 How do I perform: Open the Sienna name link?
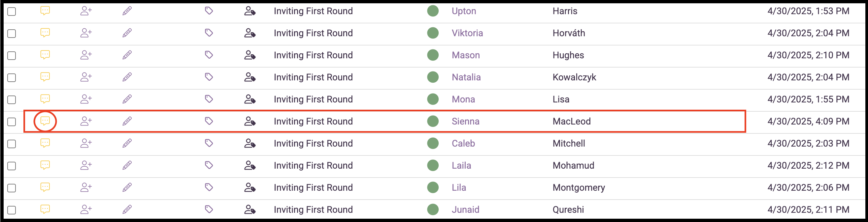(465, 122)
